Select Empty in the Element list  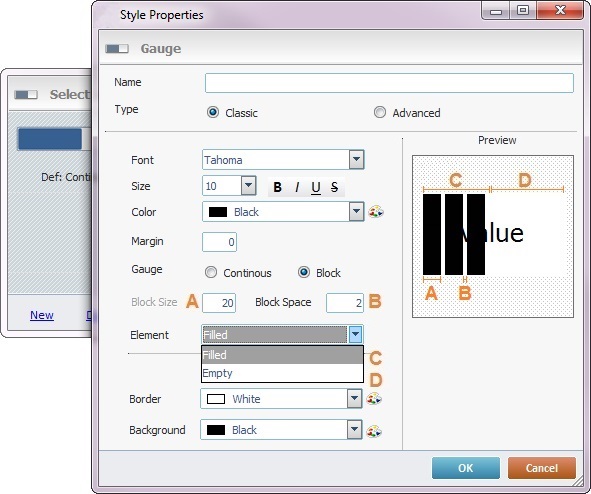click(282, 373)
